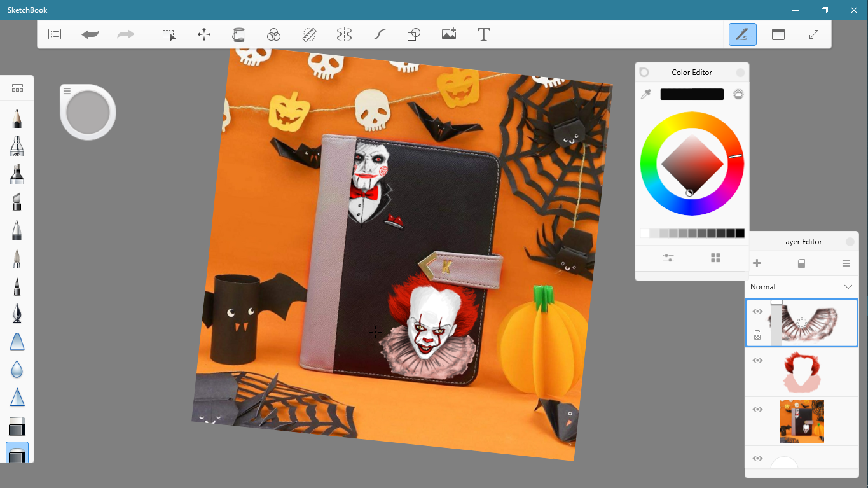Select the Blur water drop brush
The image size is (868, 488).
[17, 369]
